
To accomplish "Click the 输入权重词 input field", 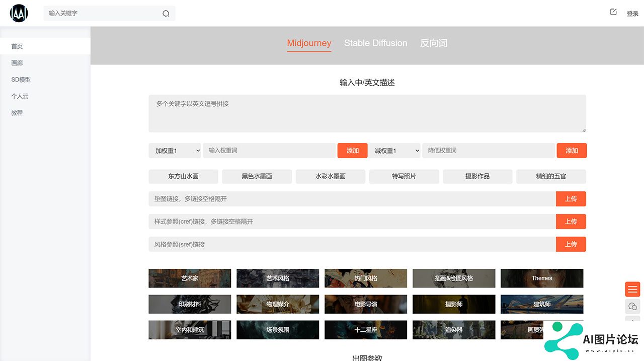I will (x=269, y=151).
